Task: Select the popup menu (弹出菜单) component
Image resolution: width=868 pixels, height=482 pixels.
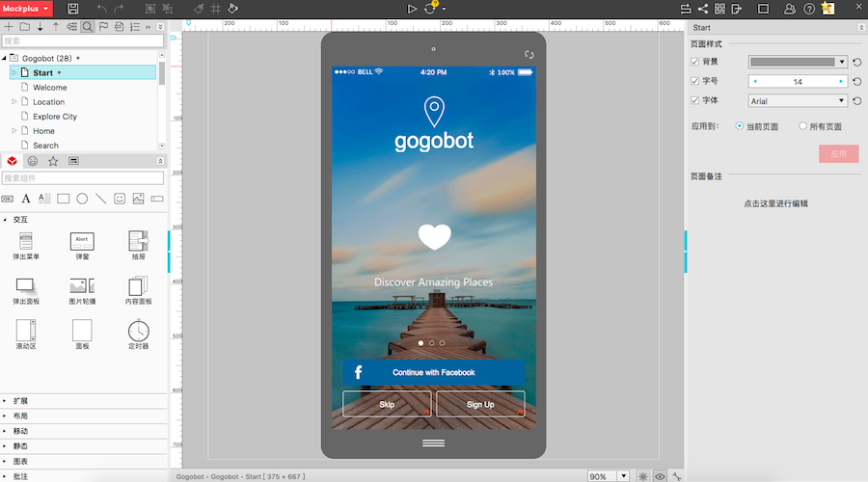Action: 26,246
